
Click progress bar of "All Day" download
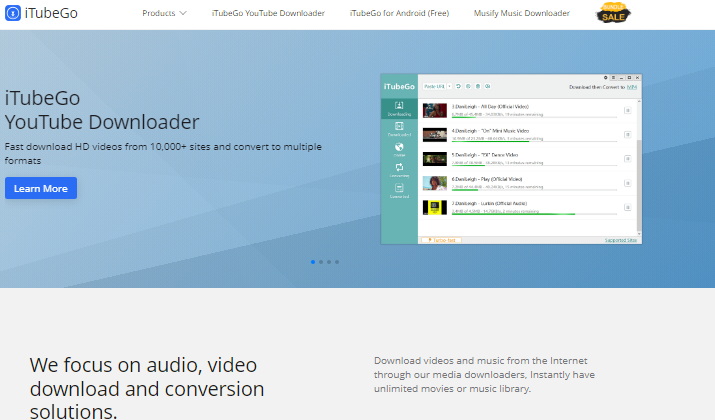point(534,117)
